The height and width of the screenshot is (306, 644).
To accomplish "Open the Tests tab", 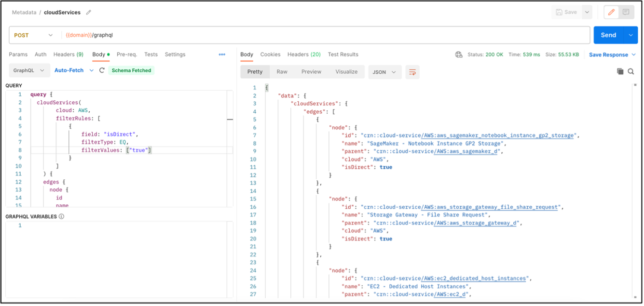I will click(x=151, y=54).
